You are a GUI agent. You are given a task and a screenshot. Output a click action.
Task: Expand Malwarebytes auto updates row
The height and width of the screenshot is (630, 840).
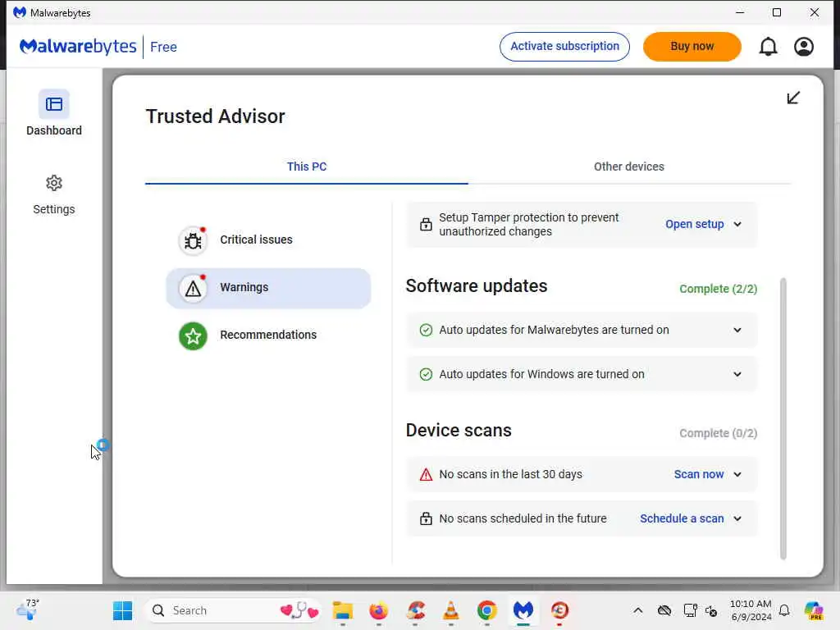737,330
